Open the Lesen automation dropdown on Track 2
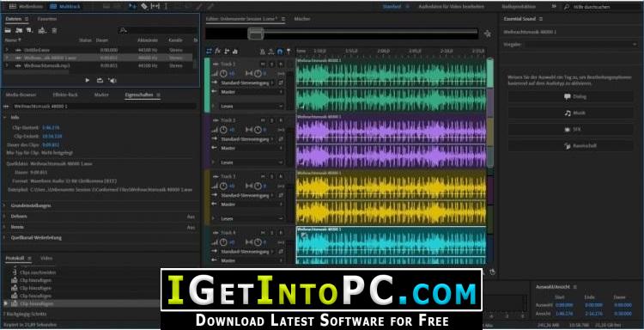The image size is (644, 330). click(252, 162)
